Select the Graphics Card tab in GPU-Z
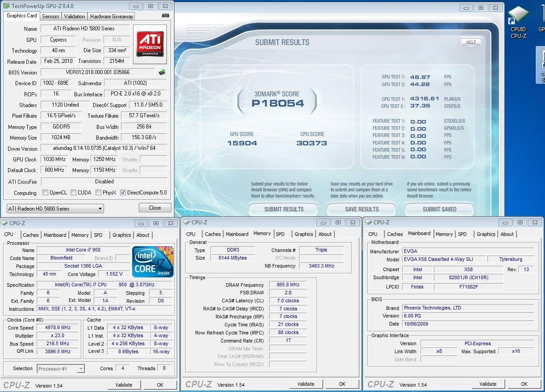 [22, 15]
